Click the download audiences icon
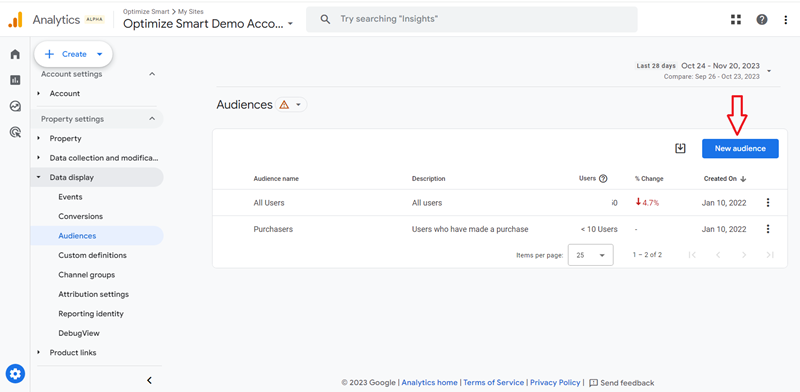The image size is (800, 392). pos(680,149)
